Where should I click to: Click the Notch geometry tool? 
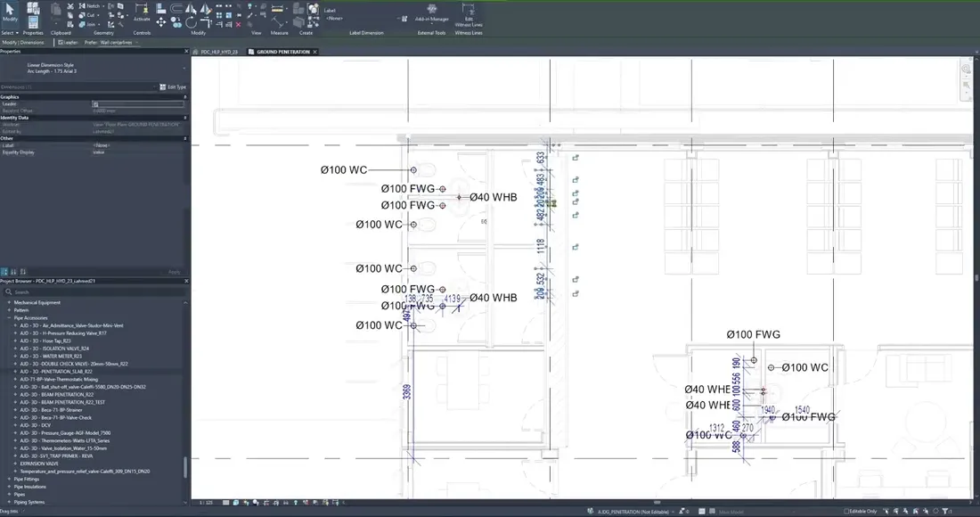[x=89, y=5]
